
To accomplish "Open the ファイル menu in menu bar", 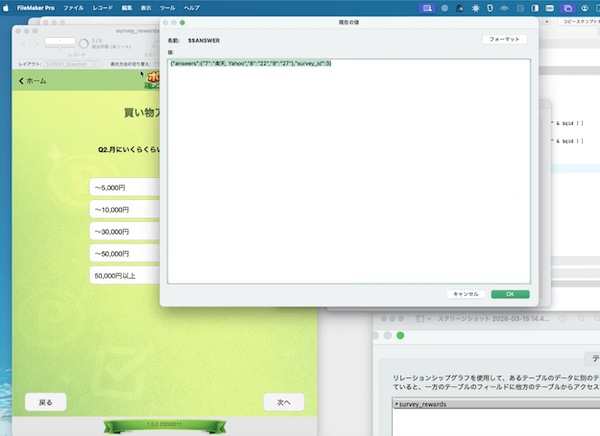I will (74, 7).
